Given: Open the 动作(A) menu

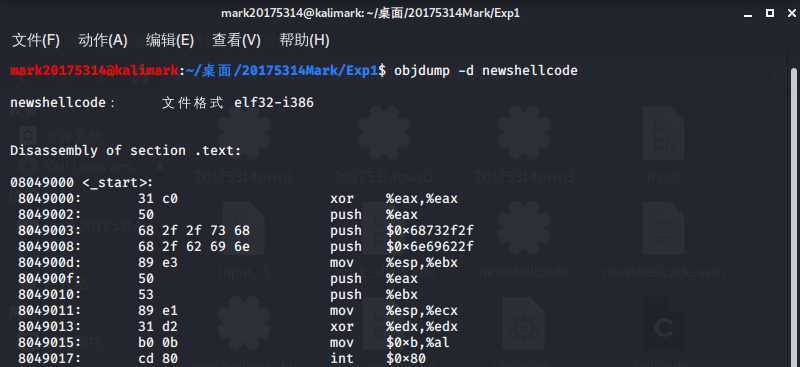Looking at the screenshot, I should 103,40.
